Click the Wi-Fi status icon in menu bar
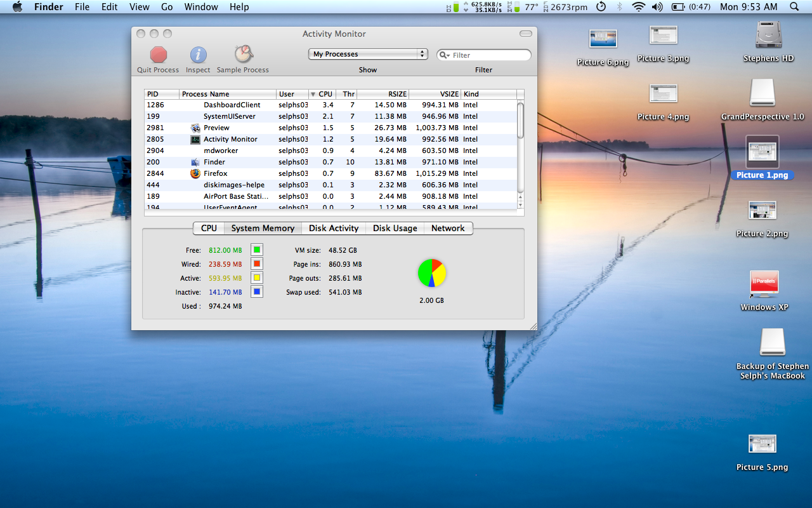Viewport: 812px width, 508px height. tap(638, 7)
